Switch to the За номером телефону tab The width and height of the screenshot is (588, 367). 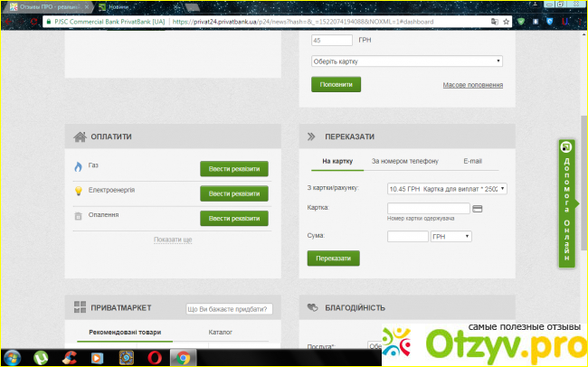pos(404,161)
